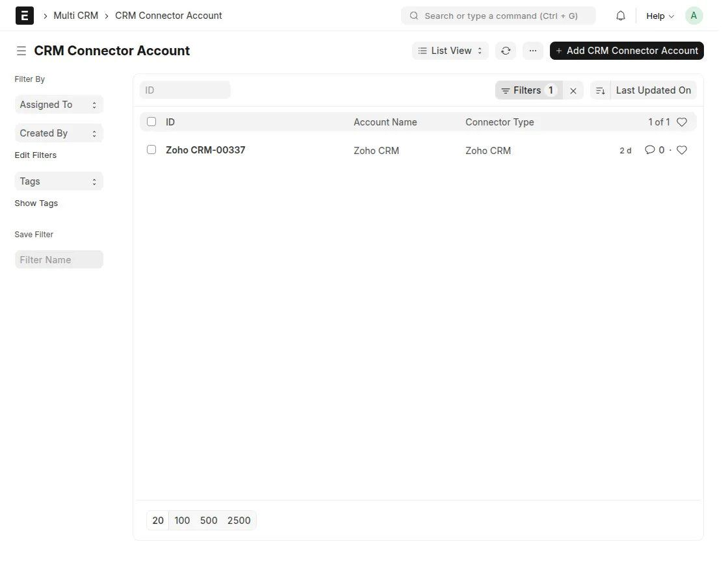Screen dimensions: 728x572
Task: Open the ellipsis menu next to refresh
Action: point(533,50)
